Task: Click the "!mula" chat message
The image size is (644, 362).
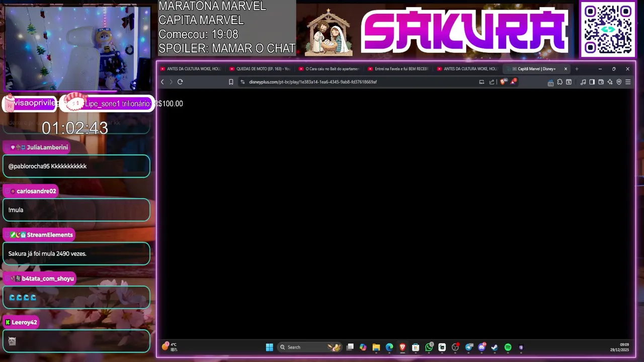Action: [16, 210]
